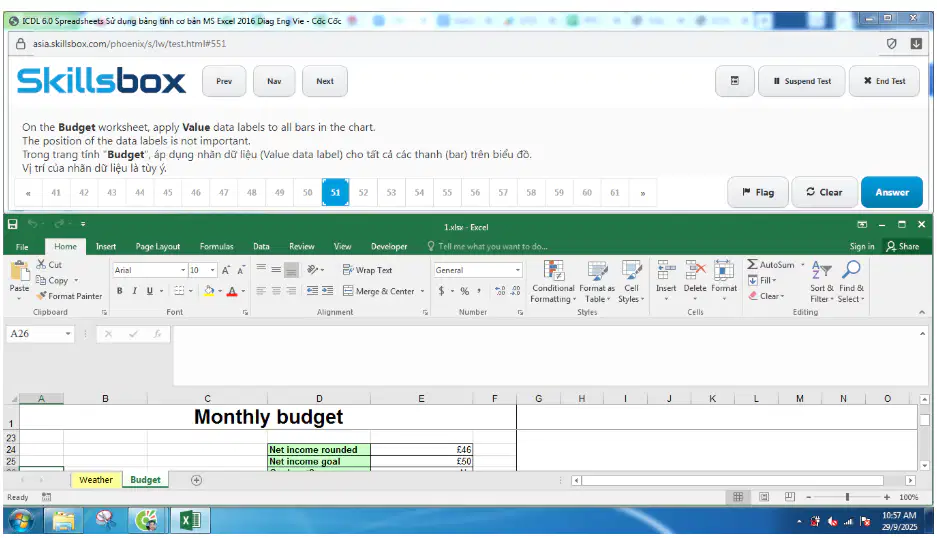This screenshot has width=937, height=538.
Task: Click the Skillsbox Prev button
Action: click(x=224, y=81)
